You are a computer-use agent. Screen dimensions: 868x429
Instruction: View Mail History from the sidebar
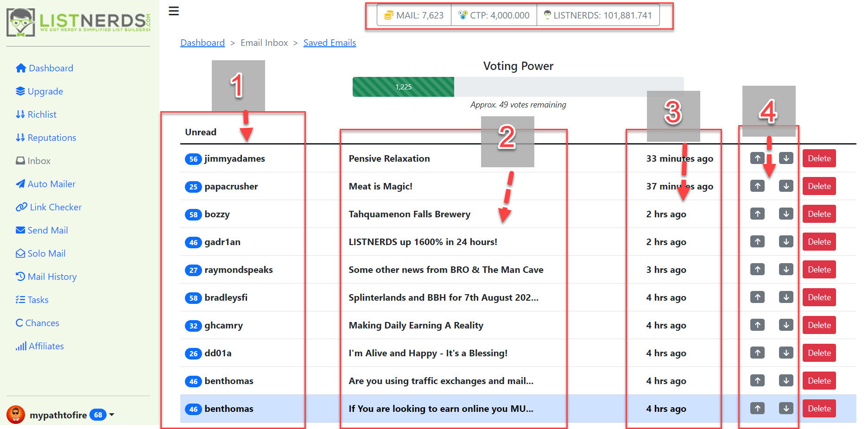coord(46,277)
